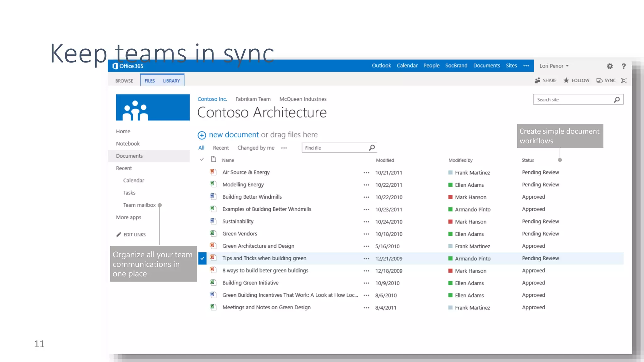644x362 pixels.
Task: Click the Word icon for Sustainability
Action: click(x=213, y=221)
